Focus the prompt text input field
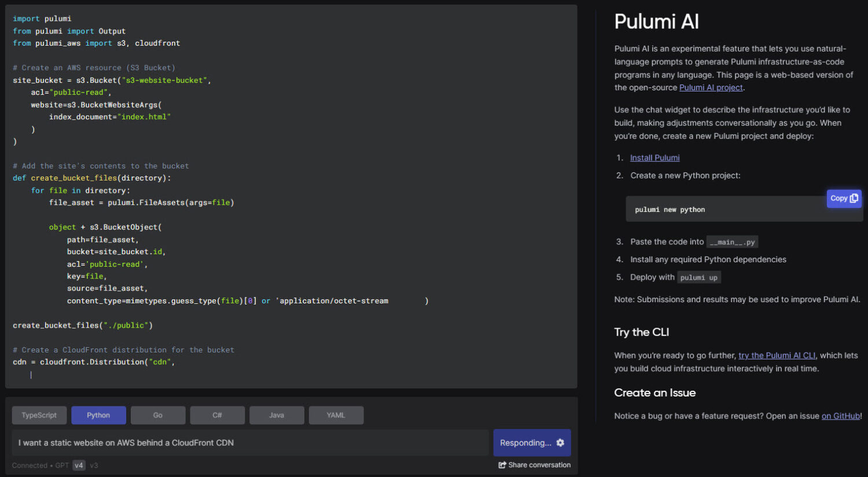Image resolution: width=868 pixels, height=477 pixels. [250, 443]
